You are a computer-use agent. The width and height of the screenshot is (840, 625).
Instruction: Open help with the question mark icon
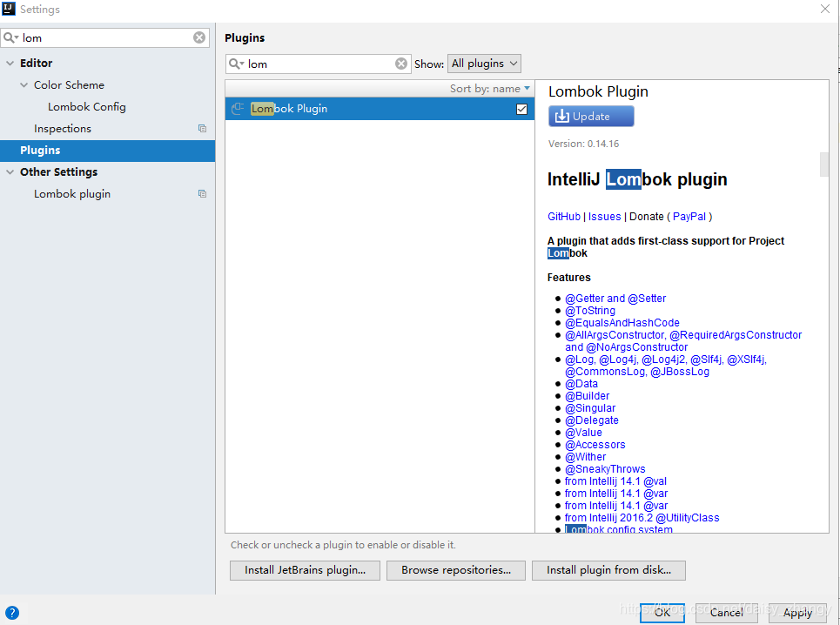pyautogui.click(x=12, y=613)
